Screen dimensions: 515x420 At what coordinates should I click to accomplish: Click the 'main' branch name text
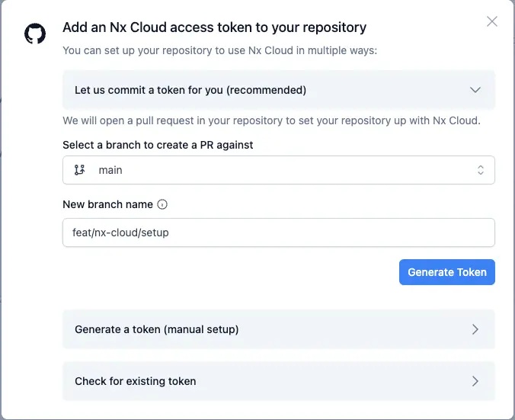pyautogui.click(x=110, y=170)
